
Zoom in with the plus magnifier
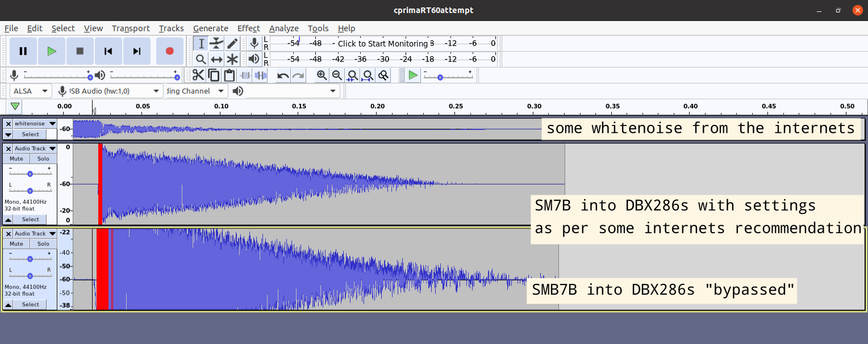tap(322, 75)
